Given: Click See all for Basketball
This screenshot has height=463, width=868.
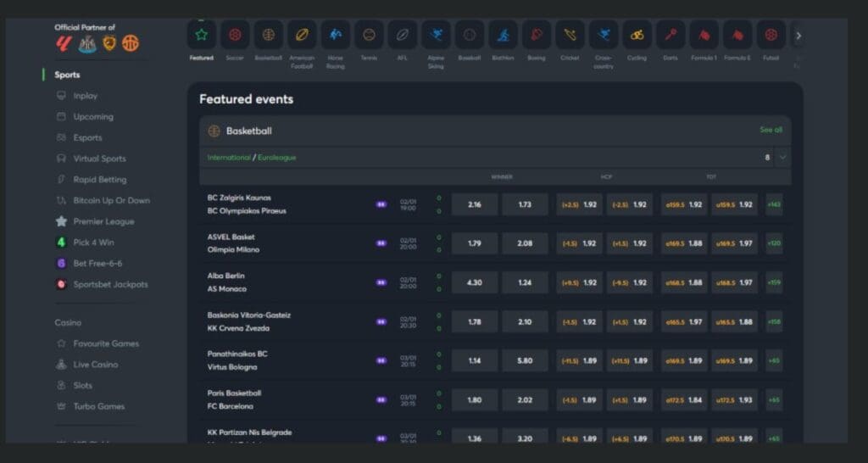Looking at the screenshot, I should 771,130.
